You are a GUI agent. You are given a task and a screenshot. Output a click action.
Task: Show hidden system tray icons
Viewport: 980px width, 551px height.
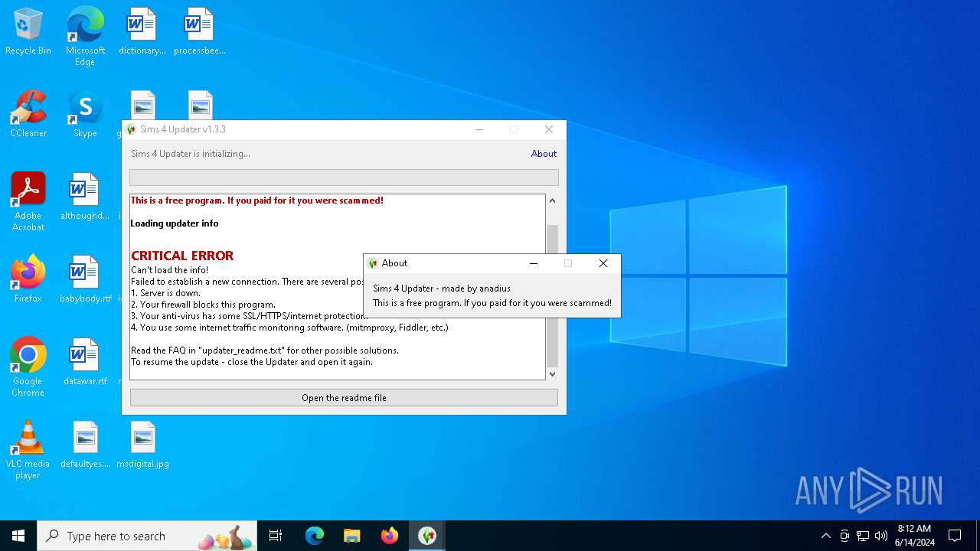[x=825, y=536]
